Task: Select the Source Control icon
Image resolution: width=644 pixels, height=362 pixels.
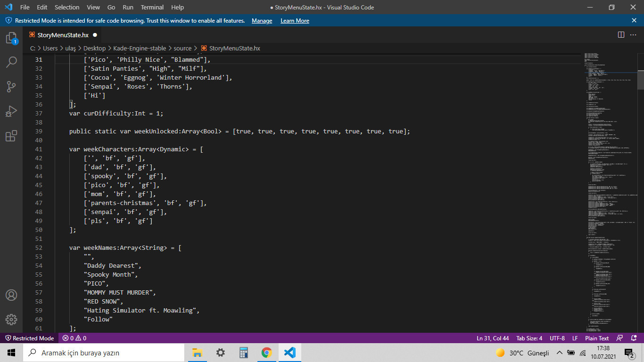Action: (x=11, y=86)
